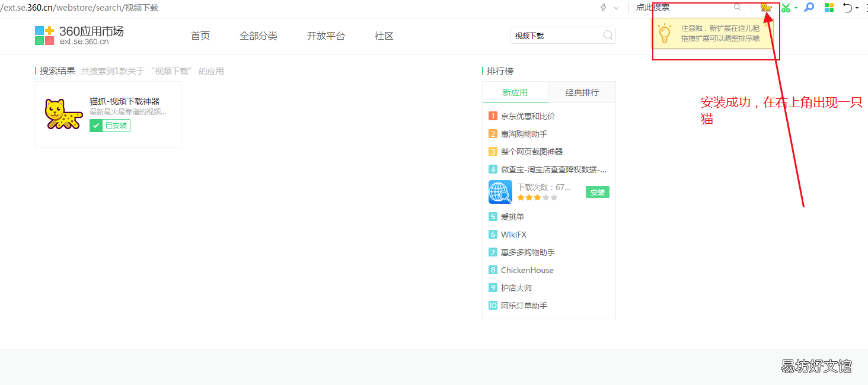Switch to the 新应用 tab

pos(515,92)
